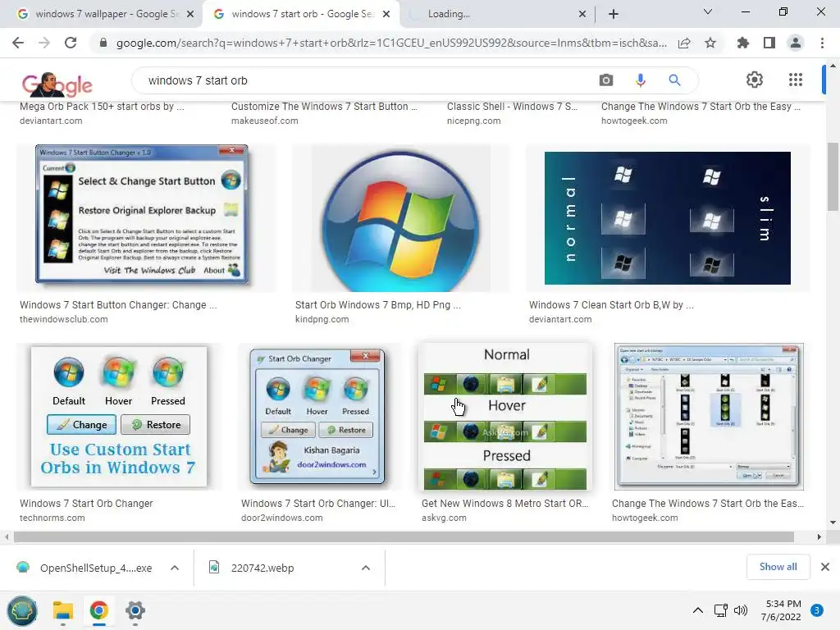
Task: Open 'Windows 7 Start Orb Changer: UI' link
Action: click(x=318, y=504)
